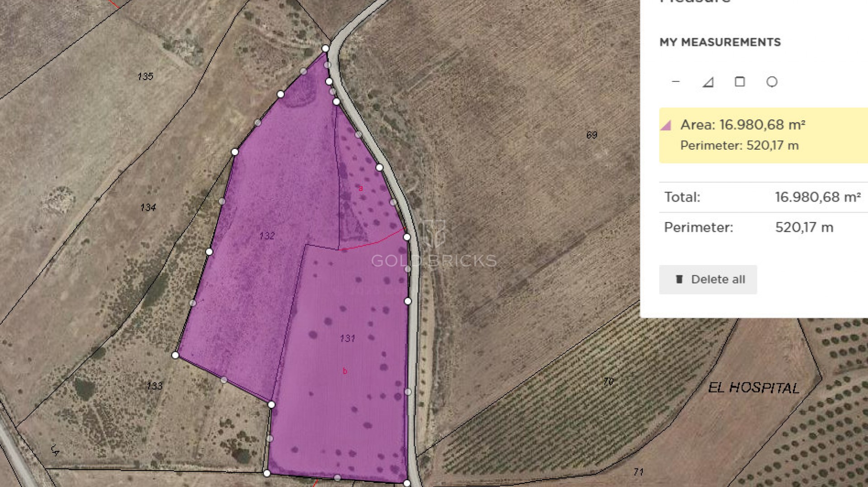The height and width of the screenshot is (487, 868).
Task: Click the red subparcel letter b
Action: click(x=345, y=371)
